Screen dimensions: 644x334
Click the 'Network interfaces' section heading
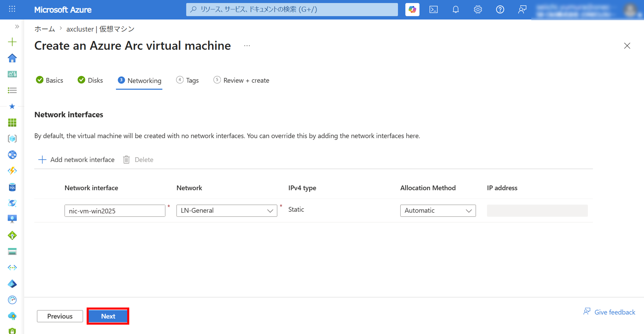click(x=69, y=115)
